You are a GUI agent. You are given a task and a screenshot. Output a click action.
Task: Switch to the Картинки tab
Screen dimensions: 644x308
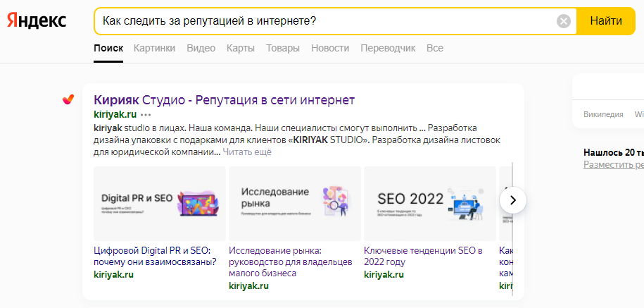[154, 48]
